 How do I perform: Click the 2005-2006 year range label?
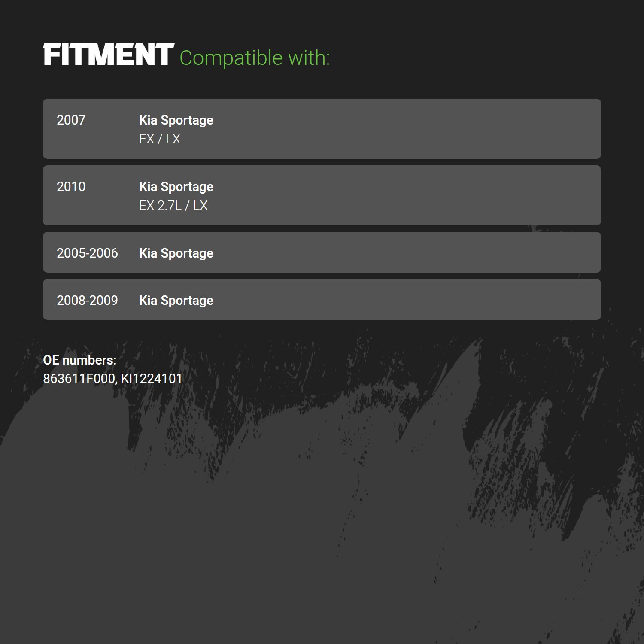point(87,253)
